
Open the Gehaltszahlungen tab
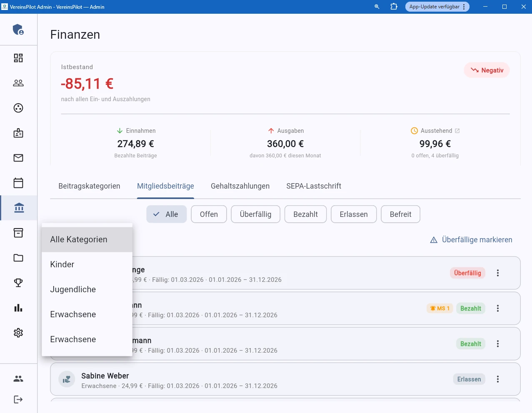pyautogui.click(x=240, y=186)
